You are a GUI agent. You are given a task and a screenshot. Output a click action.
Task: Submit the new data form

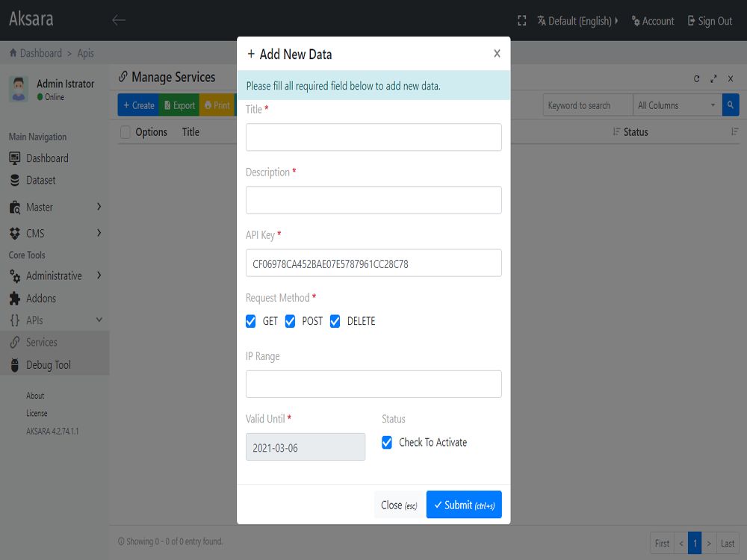464,505
